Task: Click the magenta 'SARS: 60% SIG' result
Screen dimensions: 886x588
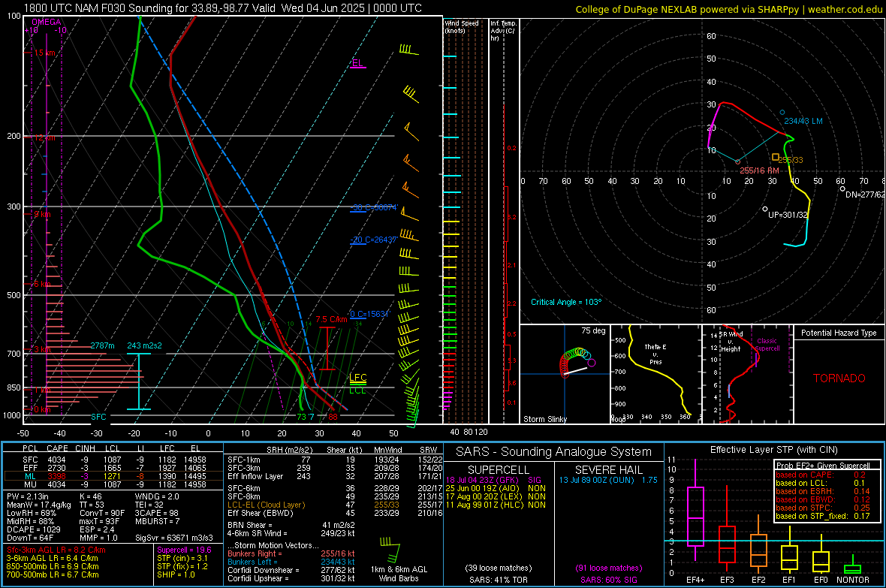Action: (608, 580)
